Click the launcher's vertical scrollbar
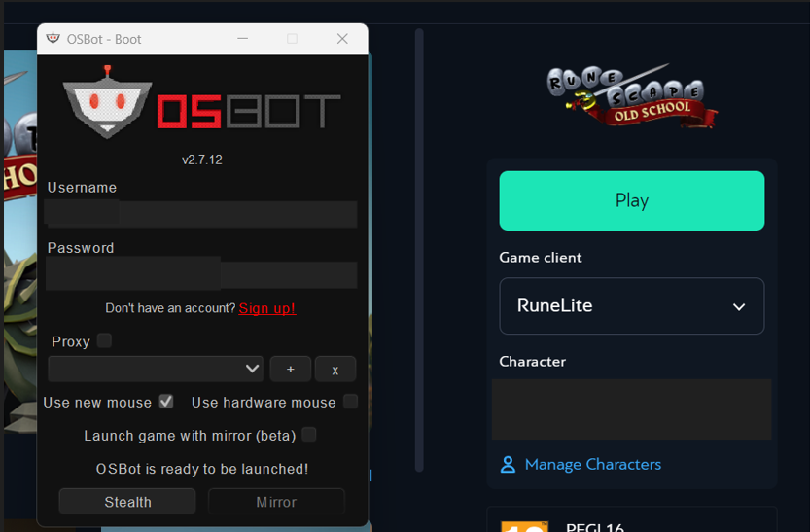This screenshot has width=810, height=532. (419, 250)
